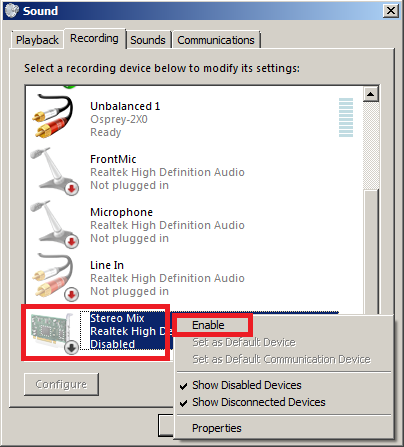This screenshot has height=447, width=404.
Task: Click the red unplugged badge on FrontMic
Action: tap(71, 189)
